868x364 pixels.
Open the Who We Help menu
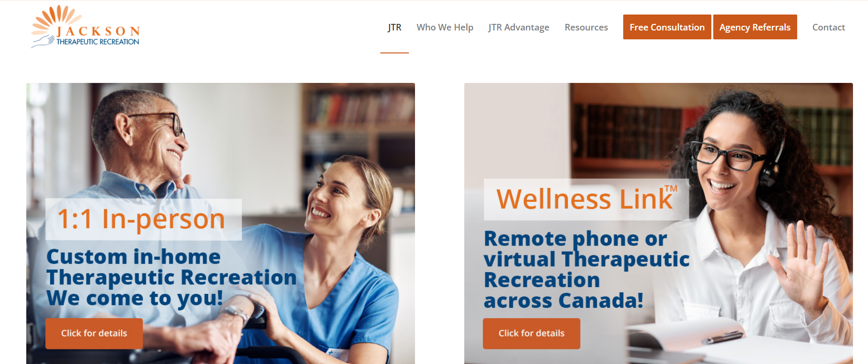click(445, 27)
